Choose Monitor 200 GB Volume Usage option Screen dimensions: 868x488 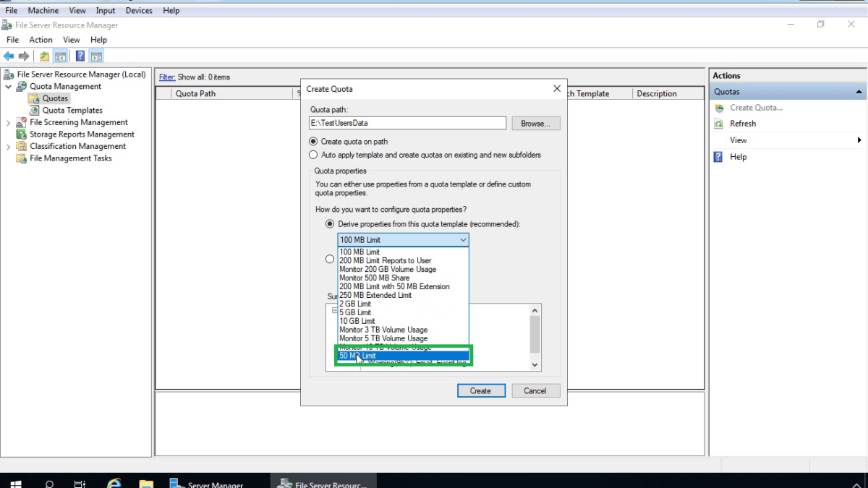click(x=404, y=269)
